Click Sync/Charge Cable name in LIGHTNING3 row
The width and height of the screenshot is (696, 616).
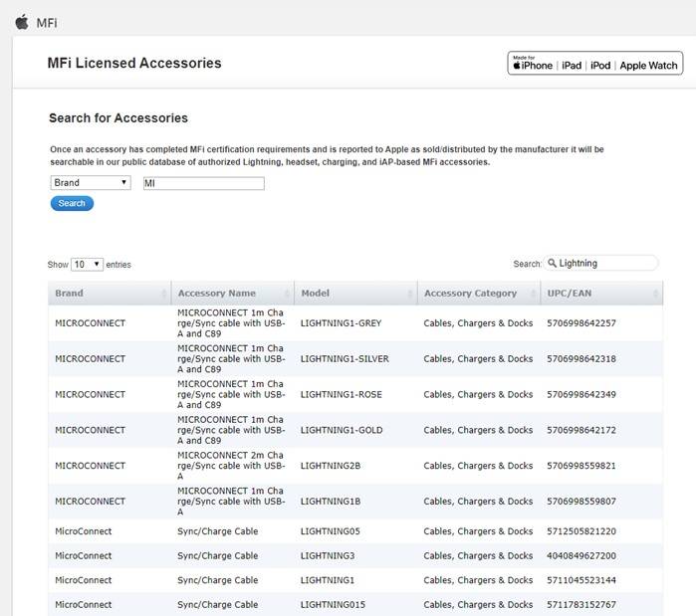pyautogui.click(x=217, y=555)
